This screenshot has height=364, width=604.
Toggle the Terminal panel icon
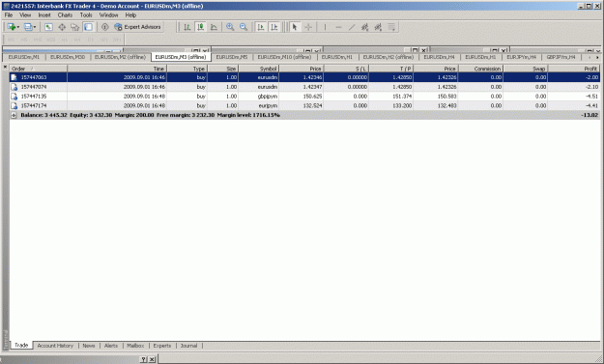[89, 27]
